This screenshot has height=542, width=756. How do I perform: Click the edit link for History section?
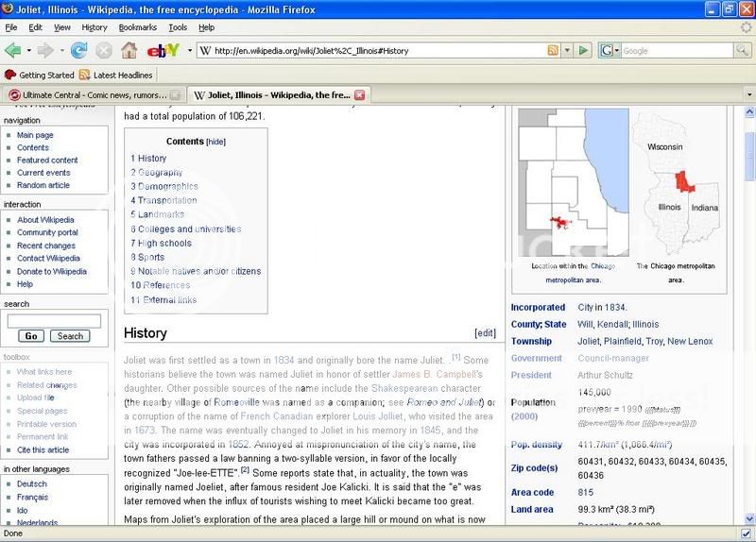coord(485,333)
